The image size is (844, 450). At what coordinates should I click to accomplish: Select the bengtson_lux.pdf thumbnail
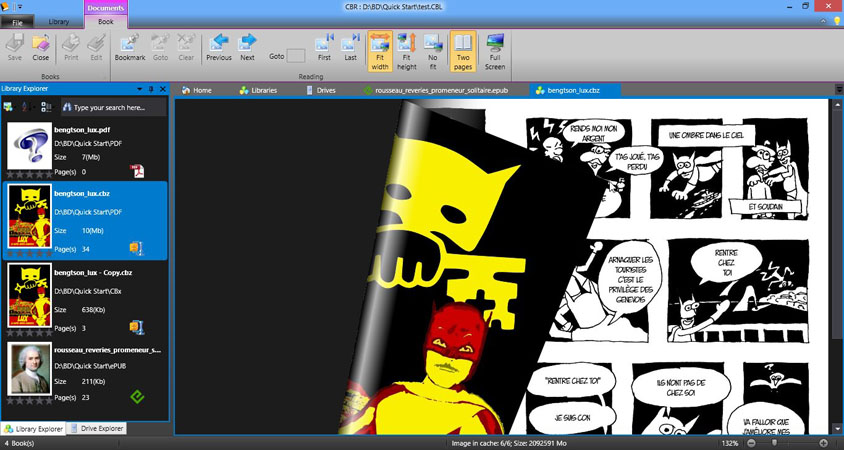[x=30, y=145]
